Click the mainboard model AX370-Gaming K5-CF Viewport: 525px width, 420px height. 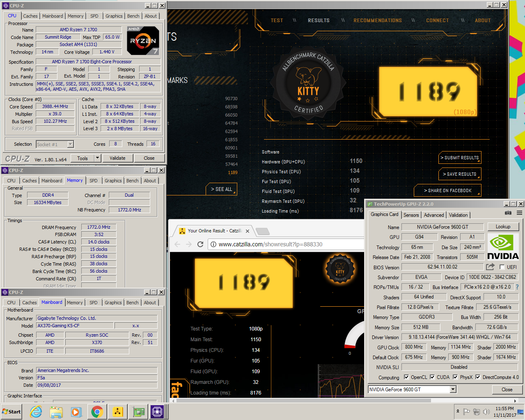[75, 326]
